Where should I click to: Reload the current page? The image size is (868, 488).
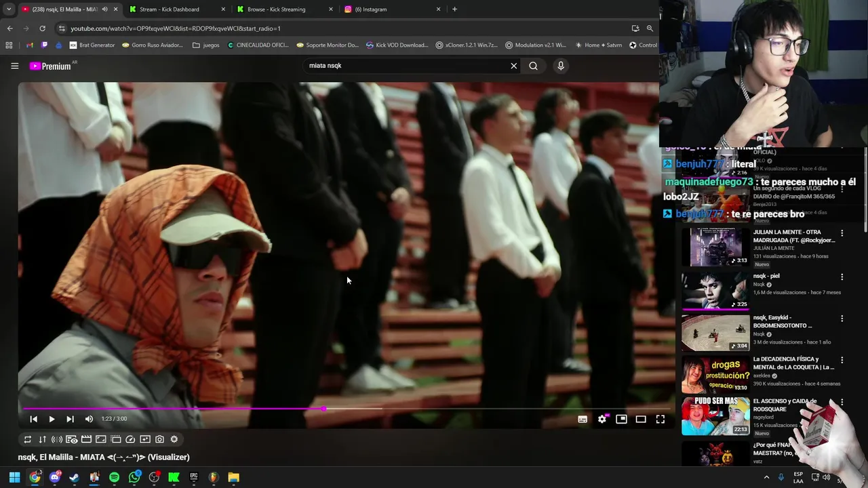pyautogui.click(x=42, y=28)
